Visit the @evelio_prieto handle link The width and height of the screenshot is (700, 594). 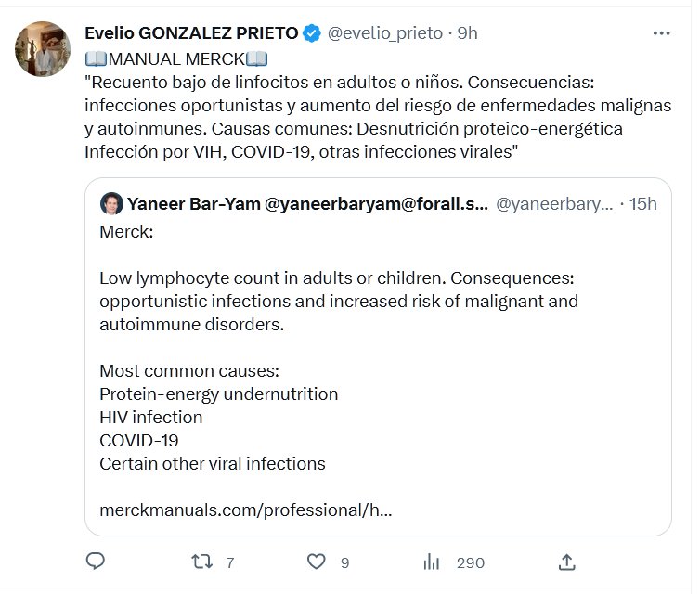pyautogui.click(x=384, y=33)
